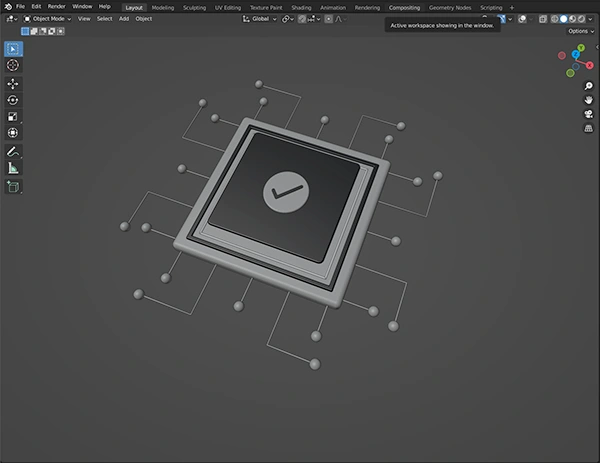Select the Select Box tool
This screenshot has width=600, height=463.
(13, 49)
